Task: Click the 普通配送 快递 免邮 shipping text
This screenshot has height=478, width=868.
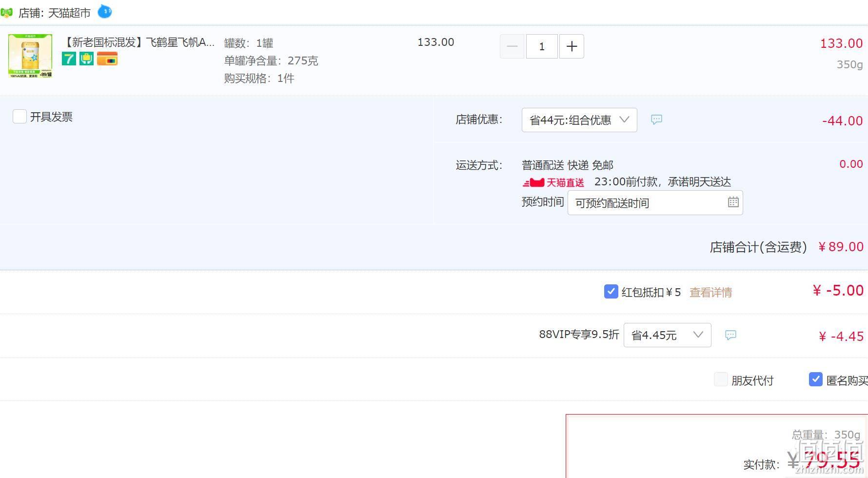Action: (568, 165)
